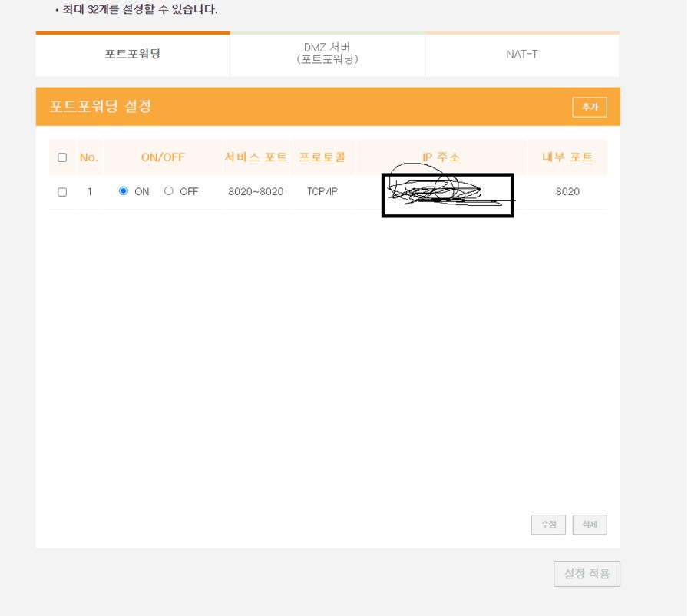Open the NAT-T tab
691x616 pixels.
pyautogui.click(x=521, y=55)
